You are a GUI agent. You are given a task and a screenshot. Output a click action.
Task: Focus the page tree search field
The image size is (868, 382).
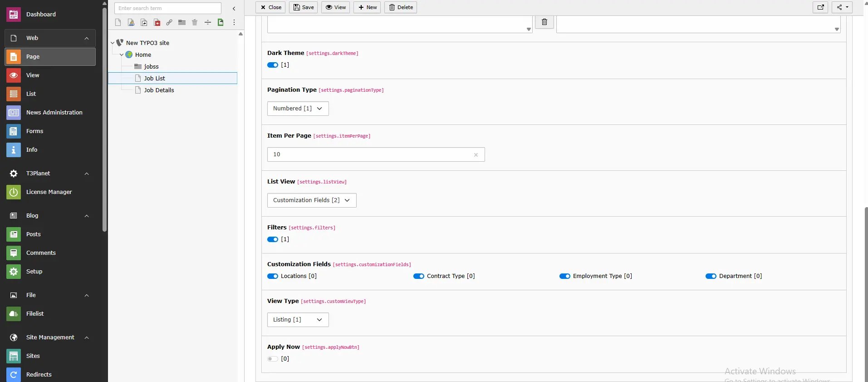168,8
